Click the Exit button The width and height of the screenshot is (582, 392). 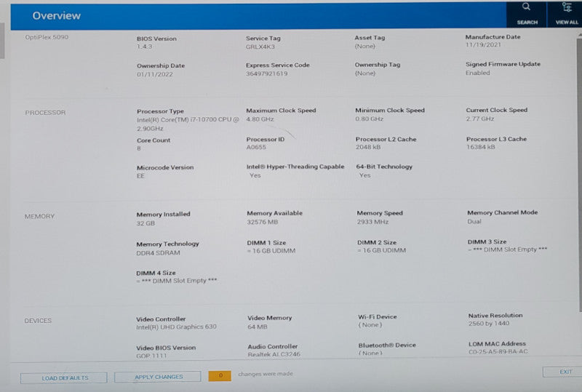(563, 372)
